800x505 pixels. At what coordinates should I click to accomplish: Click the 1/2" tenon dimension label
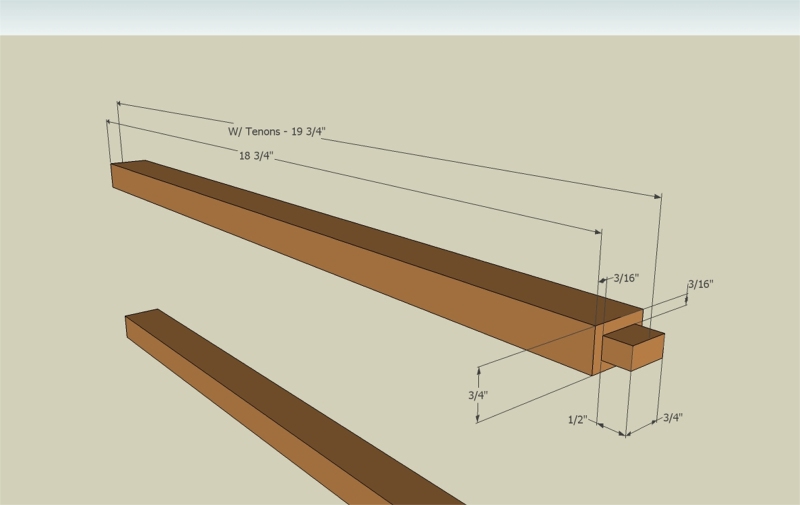tap(578, 420)
